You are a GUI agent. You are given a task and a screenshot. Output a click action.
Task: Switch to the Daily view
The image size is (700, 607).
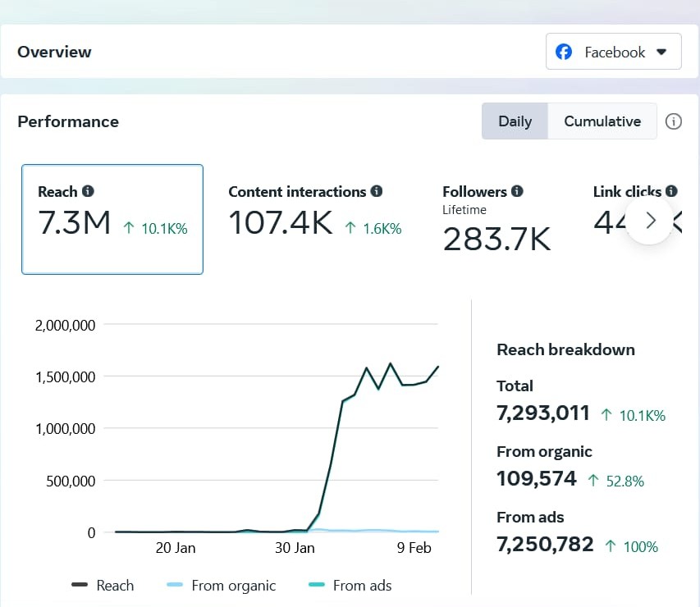coord(515,121)
